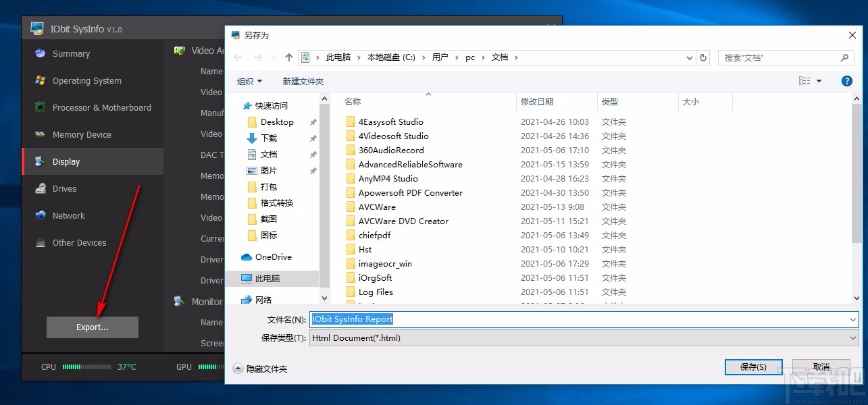Select Other Devices in the sidebar
The image size is (868, 405).
pos(80,242)
